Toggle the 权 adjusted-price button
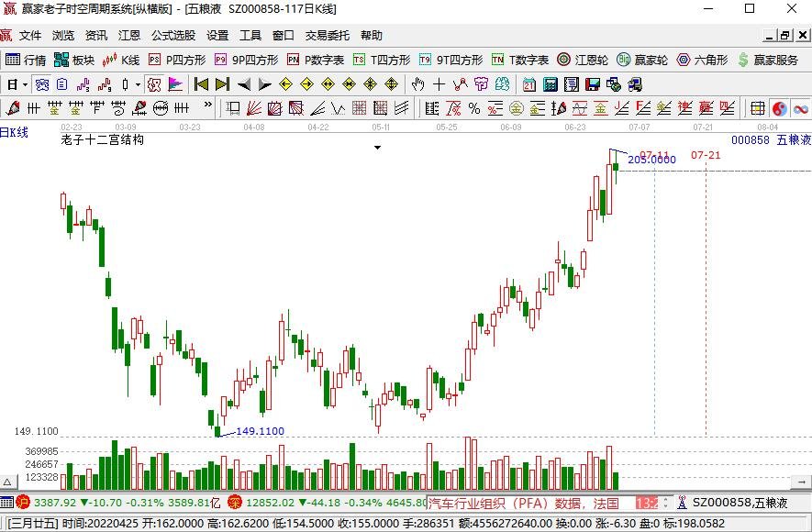 154,84
